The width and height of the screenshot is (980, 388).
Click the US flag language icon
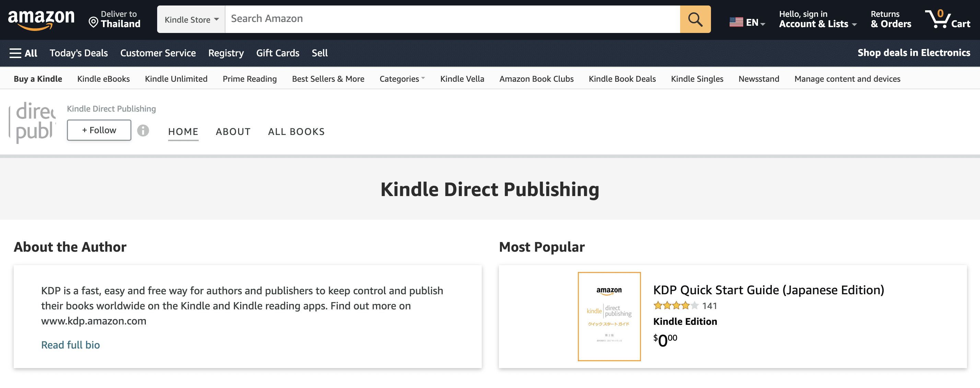736,22
